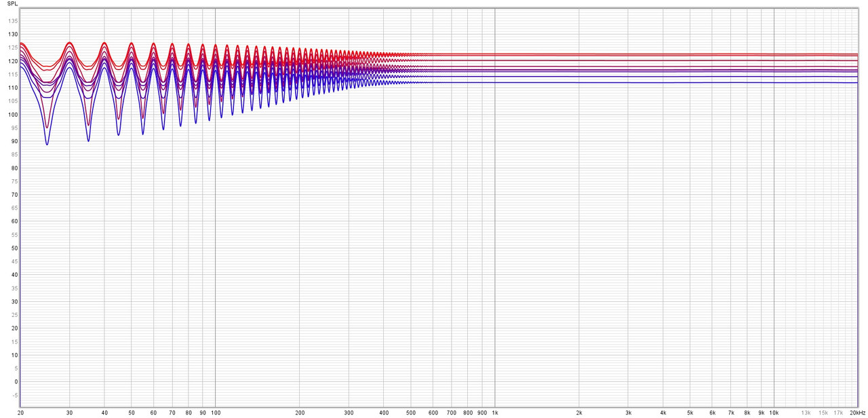Click the SPL axis title label
This screenshot has width=868, height=418.
pyautogui.click(x=13, y=3)
